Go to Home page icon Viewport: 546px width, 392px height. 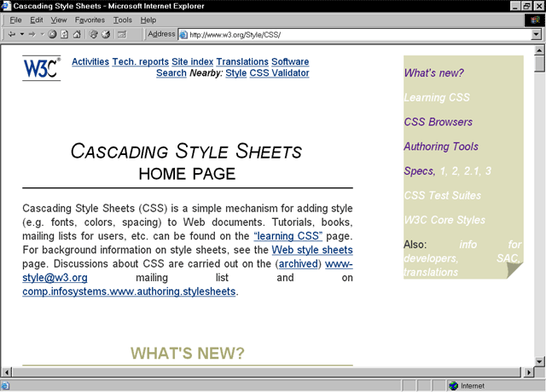pos(77,34)
